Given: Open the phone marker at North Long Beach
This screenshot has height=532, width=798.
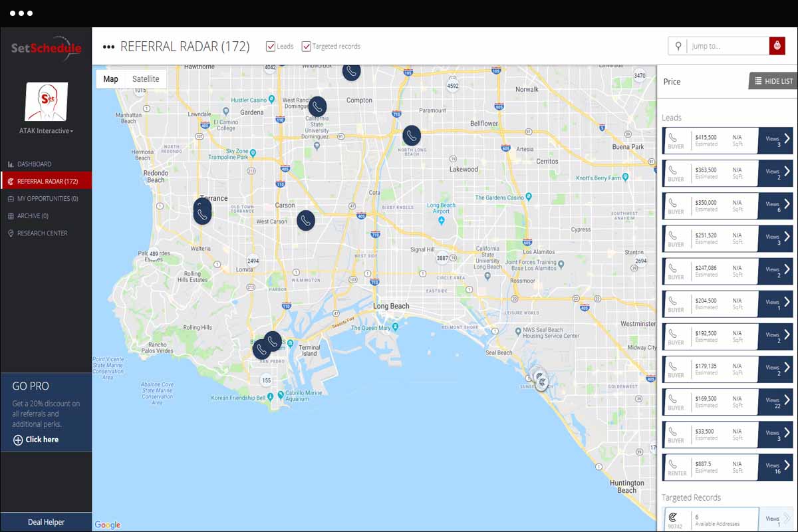Looking at the screenshot, I should point(412,136).
